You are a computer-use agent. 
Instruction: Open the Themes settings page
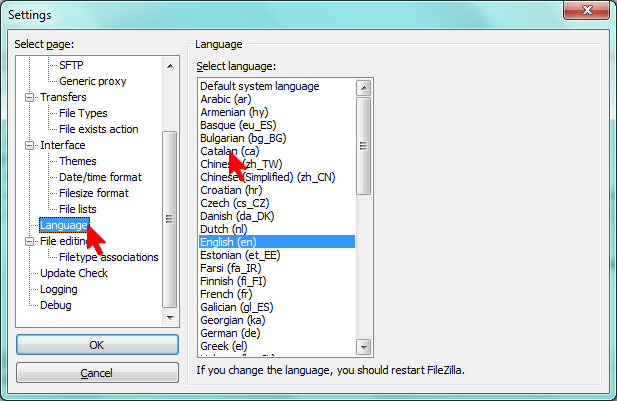point(78,161)
